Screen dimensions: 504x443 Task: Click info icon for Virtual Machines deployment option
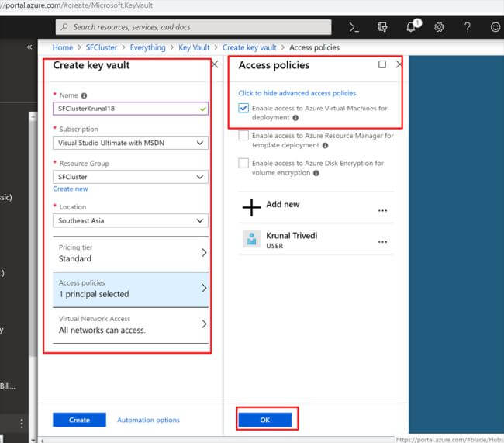[x=295, y=118]
